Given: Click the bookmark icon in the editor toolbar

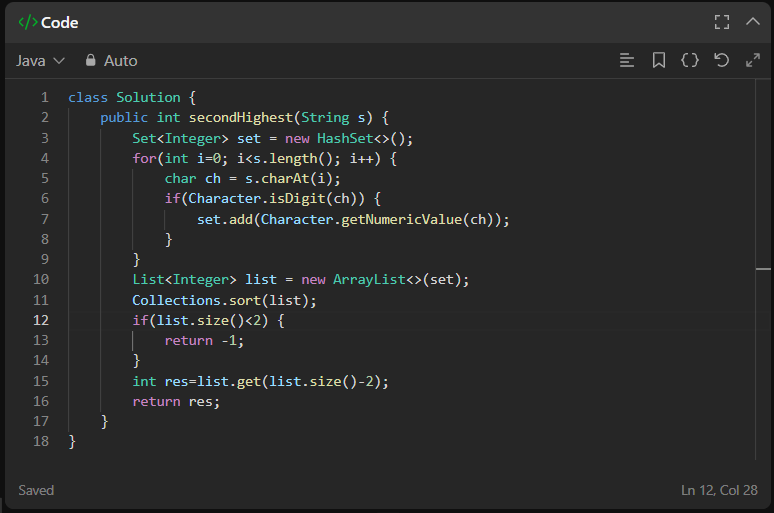Looking at the screenshot, I should click(x=658, y=60).
